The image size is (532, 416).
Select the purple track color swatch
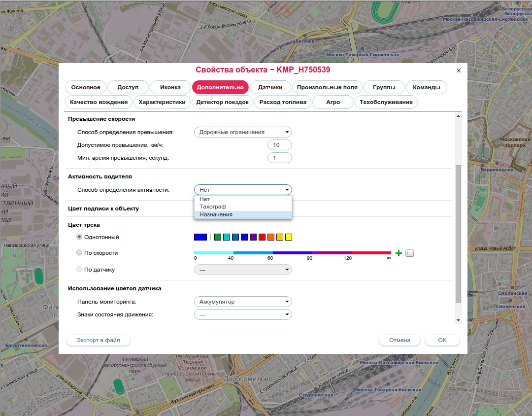pyautogui.click(x=253, y=237)
